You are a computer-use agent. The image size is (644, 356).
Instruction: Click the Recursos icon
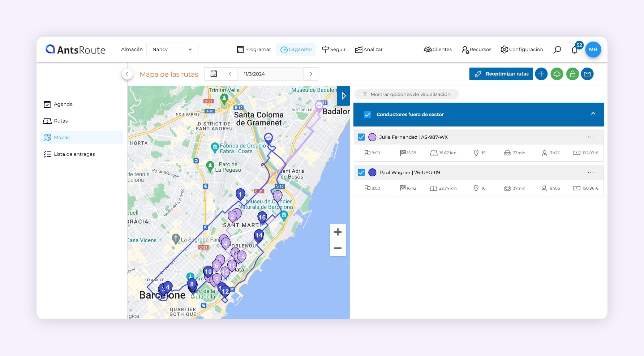click(465, 49)
